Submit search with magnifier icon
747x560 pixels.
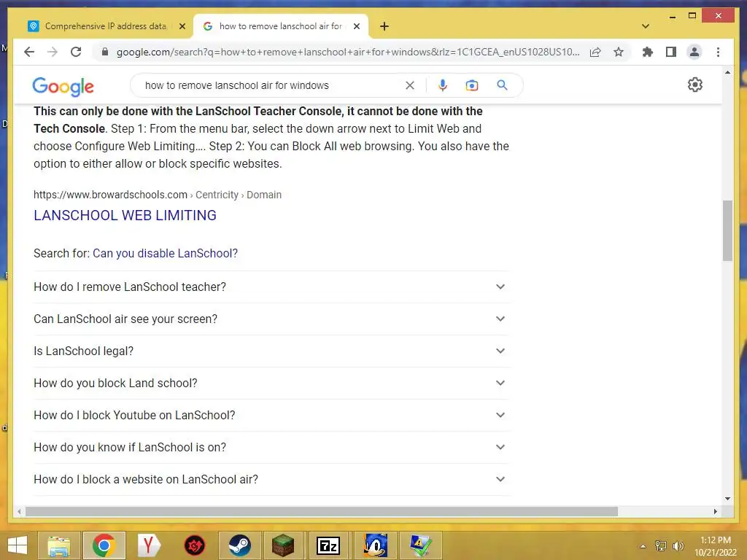(502, 85)
